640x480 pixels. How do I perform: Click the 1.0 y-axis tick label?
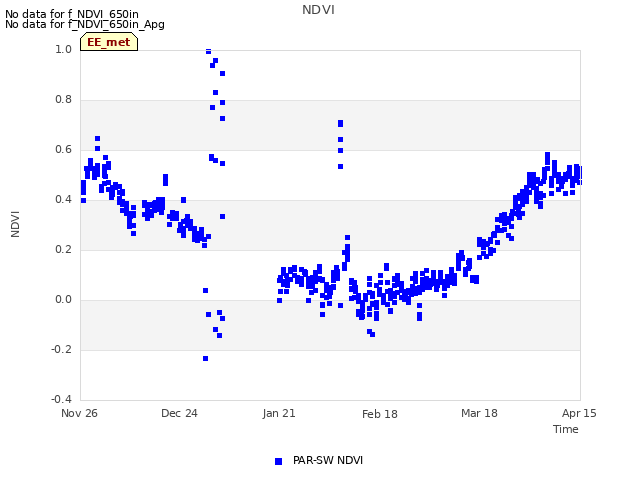click(x=63, y=49)
